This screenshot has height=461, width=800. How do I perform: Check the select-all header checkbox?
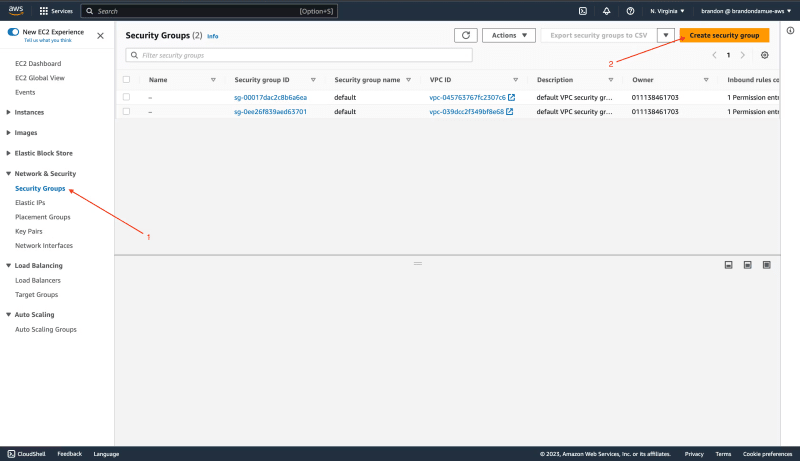(127, 80)
